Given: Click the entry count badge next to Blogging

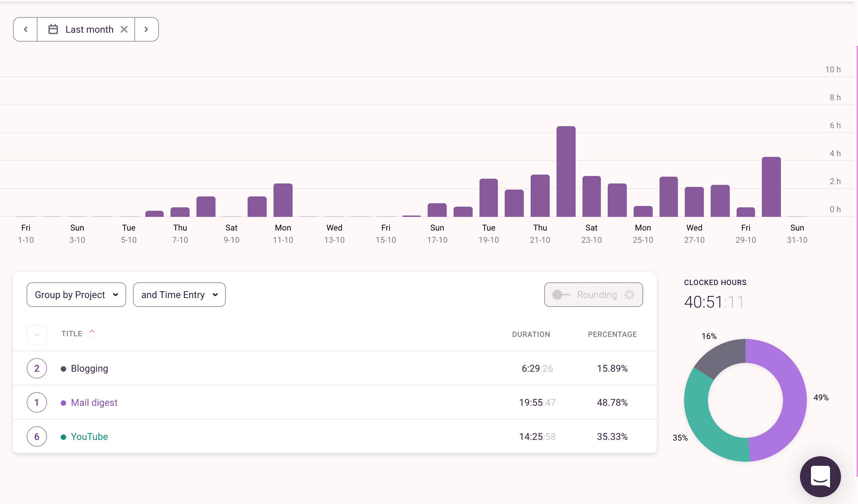Looking at the screenshot, I should [x=36, y=368].
